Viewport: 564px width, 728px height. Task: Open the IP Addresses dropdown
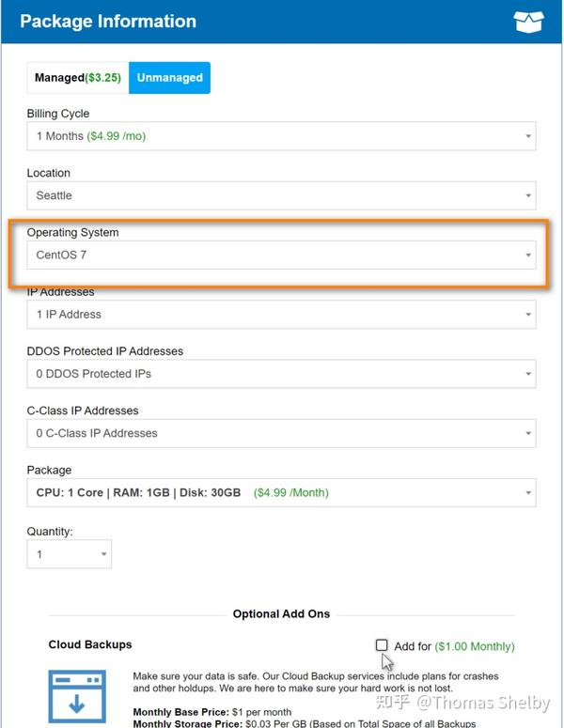[x=281, y=315]
